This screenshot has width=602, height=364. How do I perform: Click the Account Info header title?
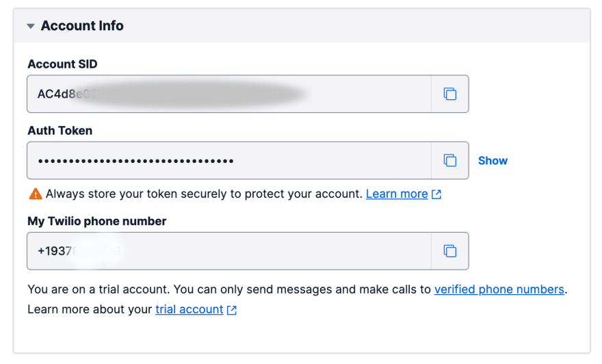(82, 26)
